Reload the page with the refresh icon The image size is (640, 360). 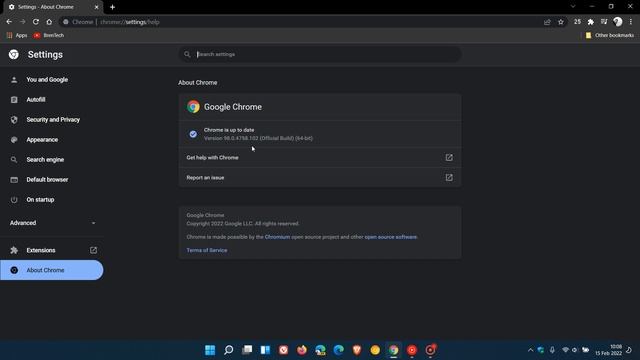[x=36, y=22]
